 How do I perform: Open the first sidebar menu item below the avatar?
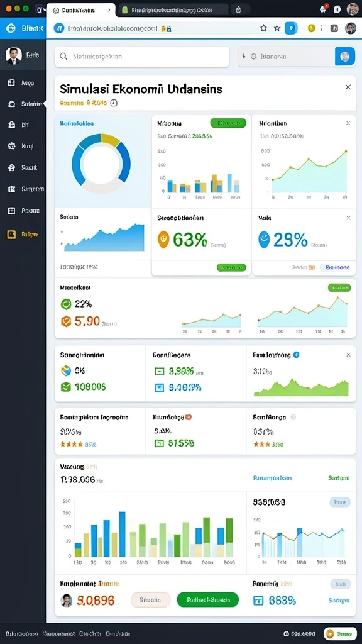[21, 82]
